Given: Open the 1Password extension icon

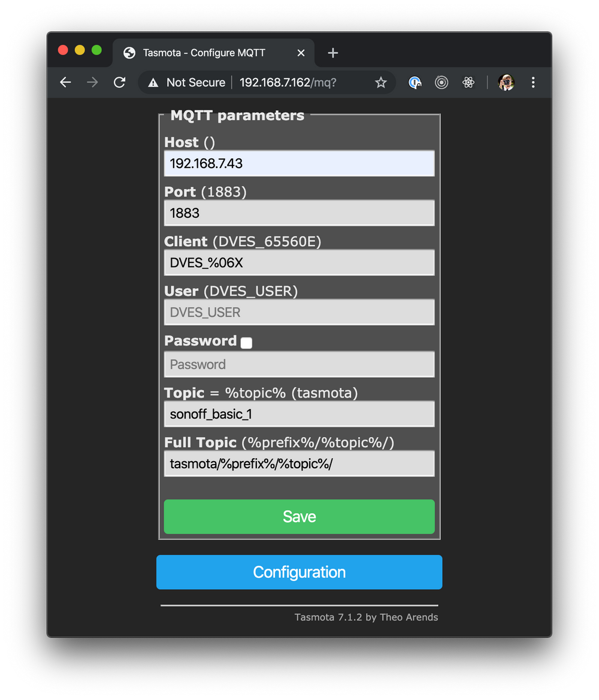Looking at the screenshot, I should (x=415, y=83).
